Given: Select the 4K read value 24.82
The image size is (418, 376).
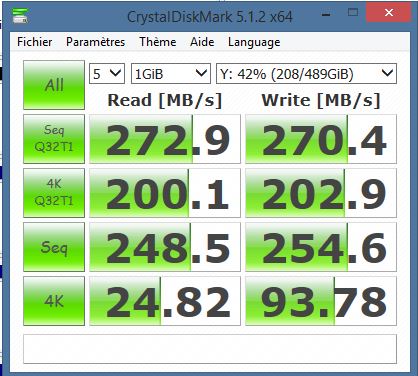Looking at the screenshot, I should coord(165,301).
